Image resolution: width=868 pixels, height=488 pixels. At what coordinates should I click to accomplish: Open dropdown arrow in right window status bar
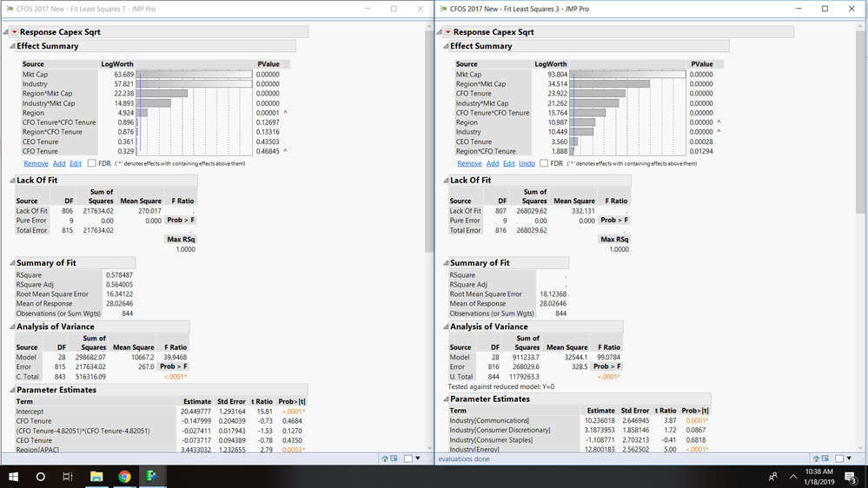point(849,458)
